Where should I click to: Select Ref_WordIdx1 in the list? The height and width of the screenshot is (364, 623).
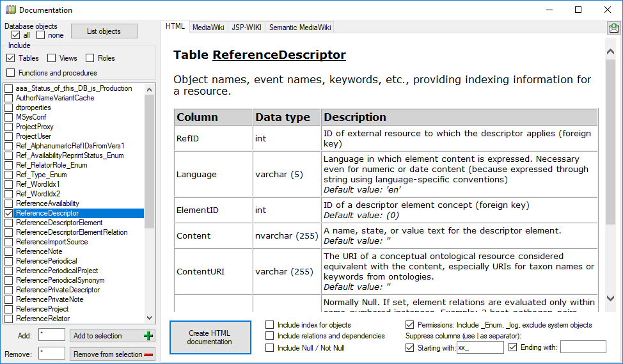[38, 184]
